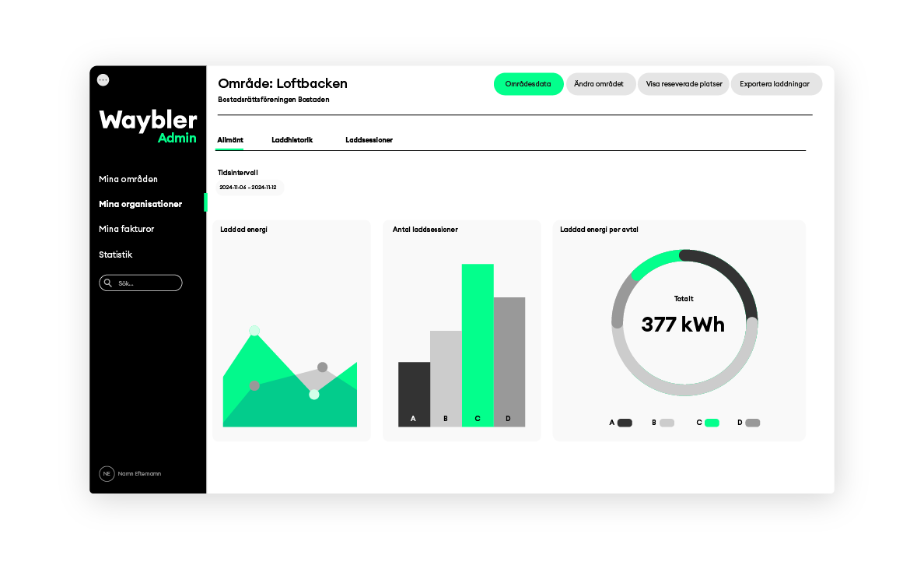This screenshot has height=562, width=924.
Task: Go to Mina områden in sidebar
Action: 128,179
